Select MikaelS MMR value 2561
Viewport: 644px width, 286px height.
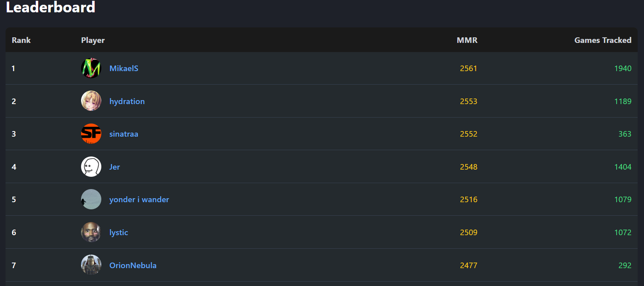[468, 68]
